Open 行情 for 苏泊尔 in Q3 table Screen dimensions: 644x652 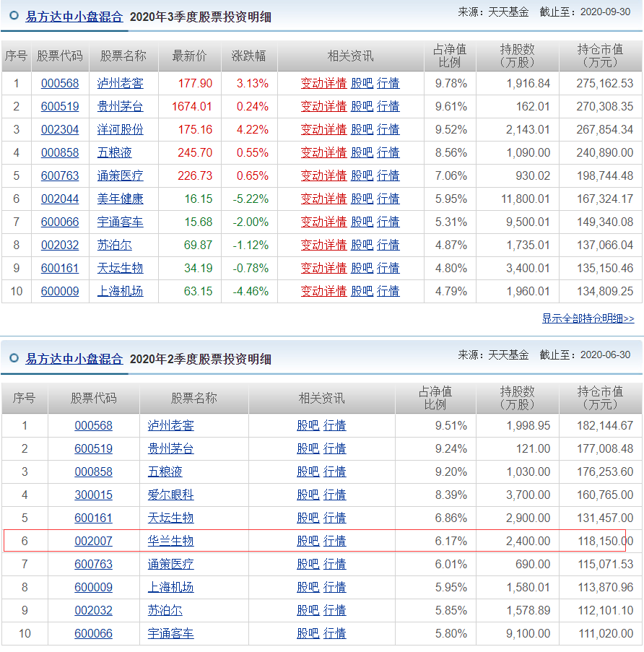pos(388,245)
